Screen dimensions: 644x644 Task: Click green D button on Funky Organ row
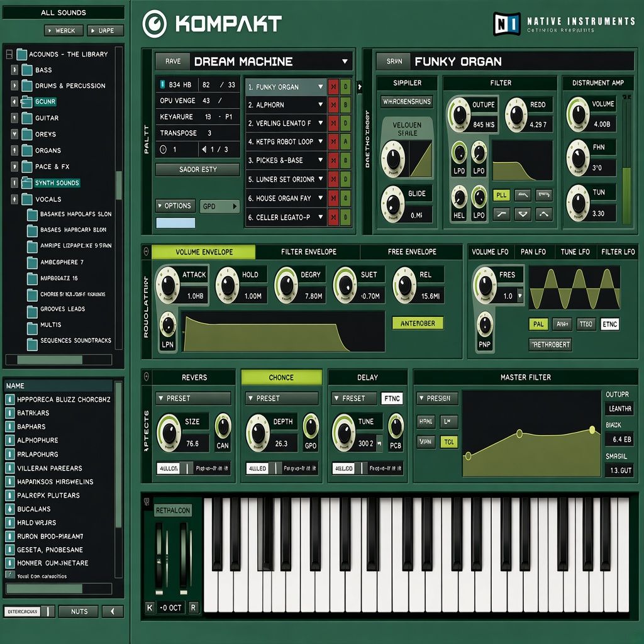point(345,87)
